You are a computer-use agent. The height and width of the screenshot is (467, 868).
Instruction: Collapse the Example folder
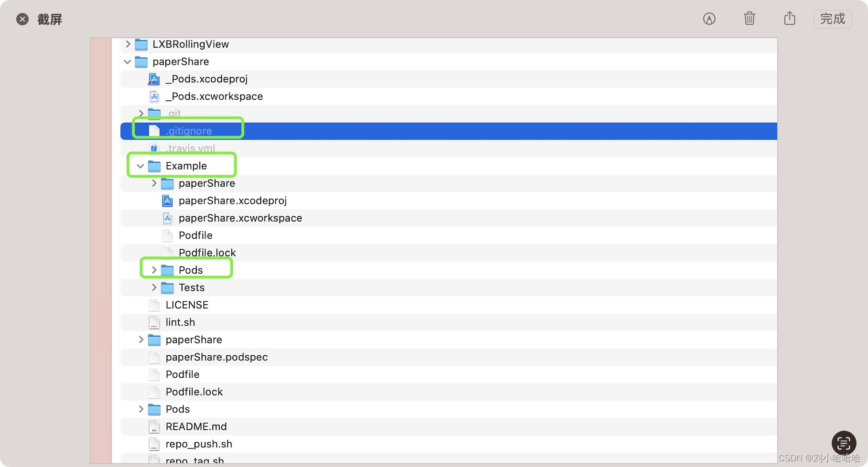pos(141,166)
